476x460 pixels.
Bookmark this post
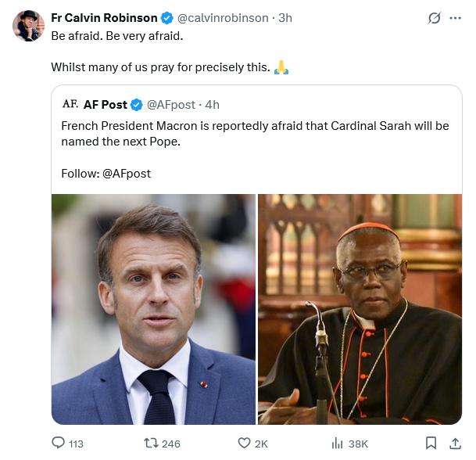(431, 443)
